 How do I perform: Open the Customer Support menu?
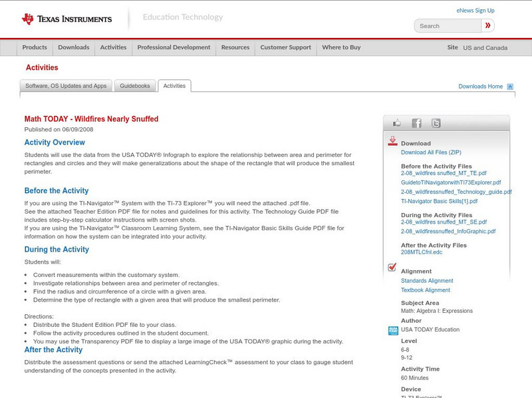point(286,47)
